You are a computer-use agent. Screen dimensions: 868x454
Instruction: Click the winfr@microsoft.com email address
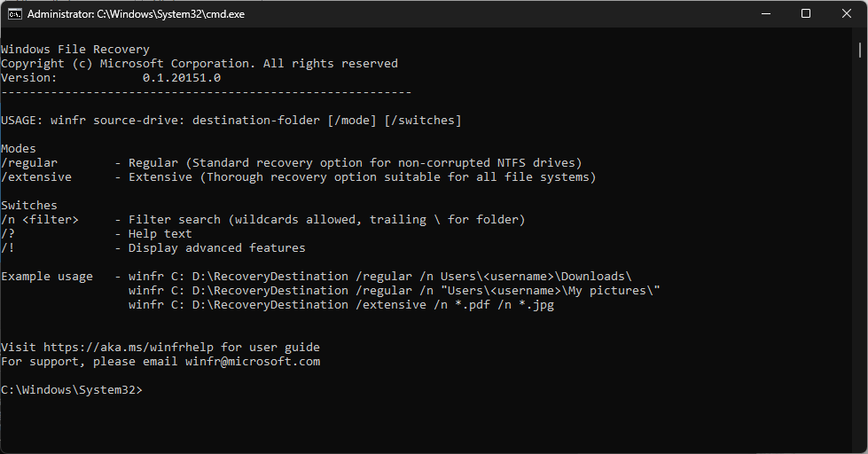[x=253, y=362]
